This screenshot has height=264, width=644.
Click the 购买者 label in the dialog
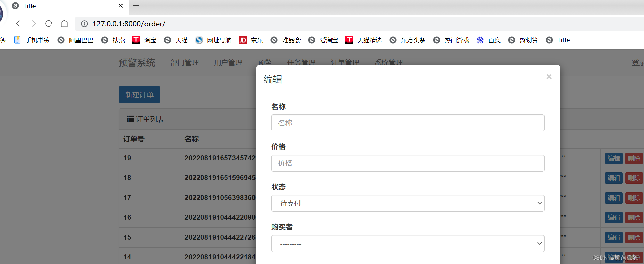click(x=282, y=227)
